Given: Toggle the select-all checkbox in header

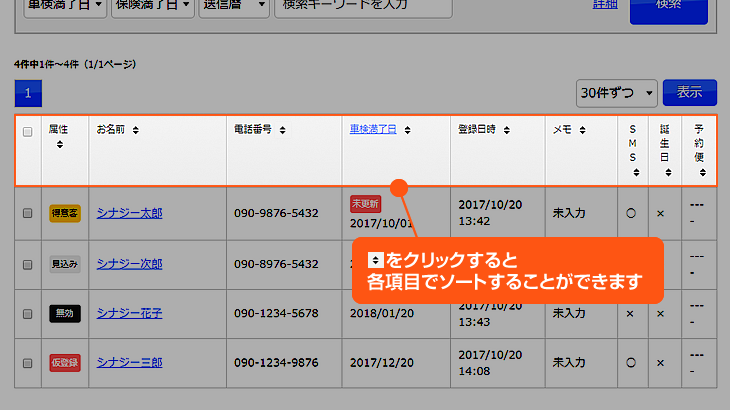Looking at the screenshot, I should click(x=28, y=131).
